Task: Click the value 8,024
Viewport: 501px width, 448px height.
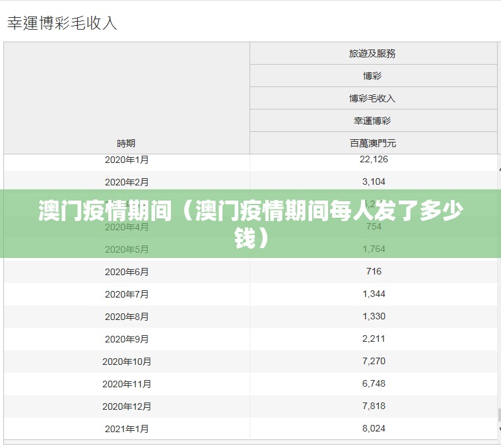Action: click(x=374, y=428)
